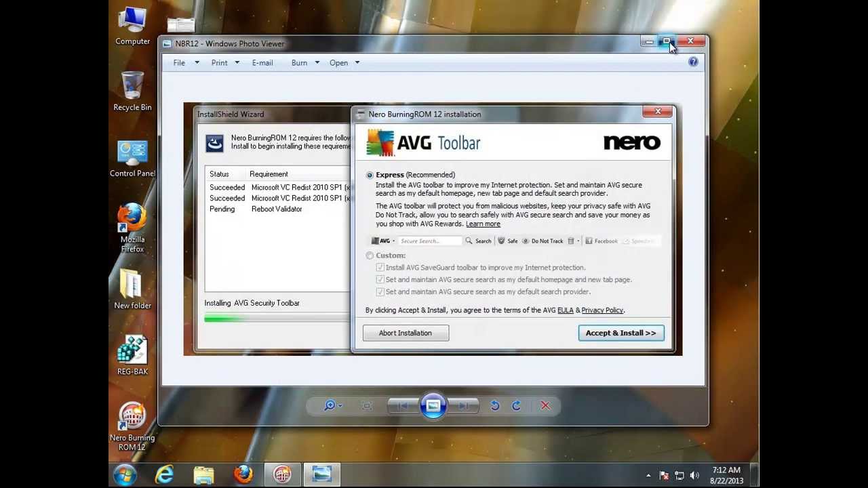Open the Computer desktop icon

tap(132, 27)
